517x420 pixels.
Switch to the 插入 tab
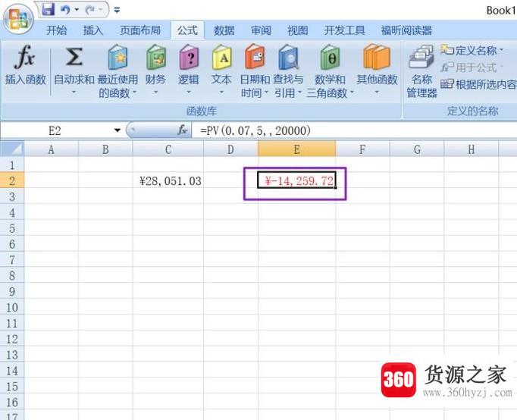(x=93, y=30)
